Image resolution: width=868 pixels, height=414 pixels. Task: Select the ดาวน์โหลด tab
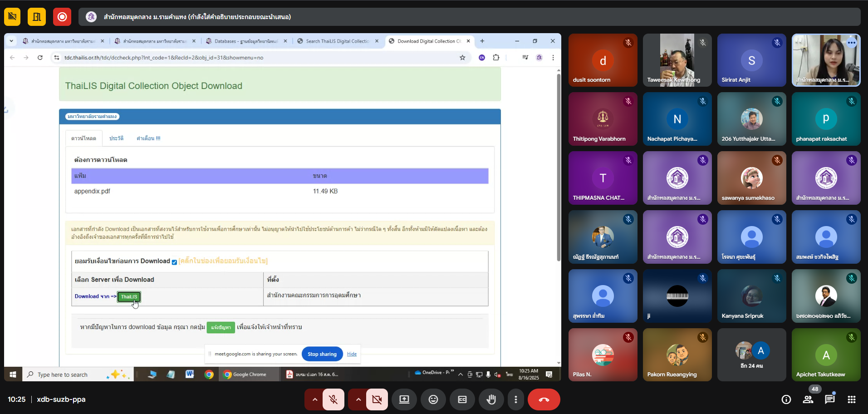click(x=83, y=138)
